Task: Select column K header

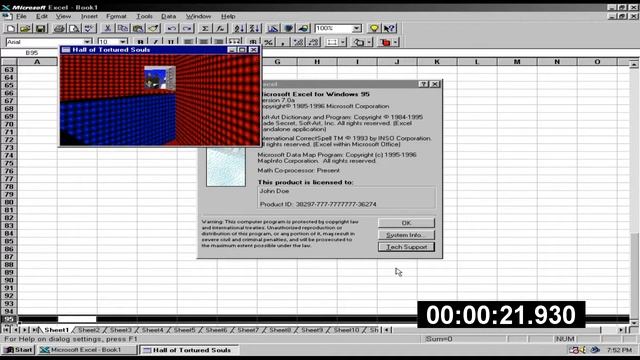Action: tap(437, 62)
